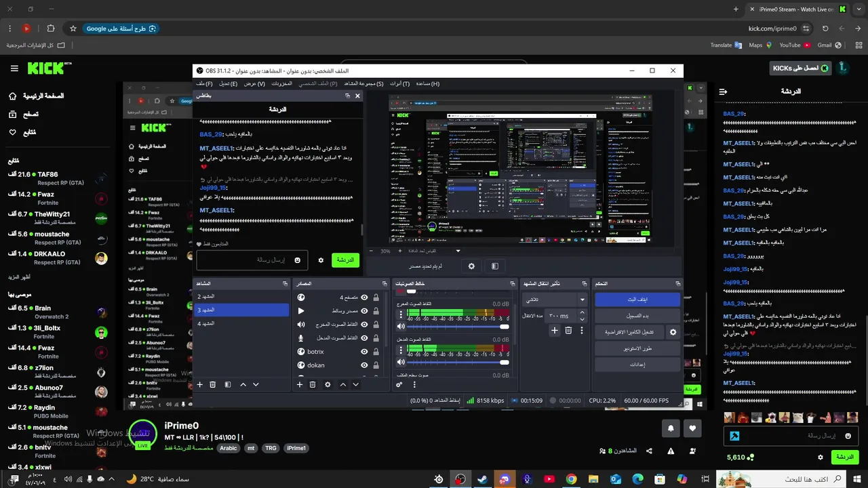868x488 pixels.
Task: Toggle visibility of dokan source
Action: tap(365, 365)
